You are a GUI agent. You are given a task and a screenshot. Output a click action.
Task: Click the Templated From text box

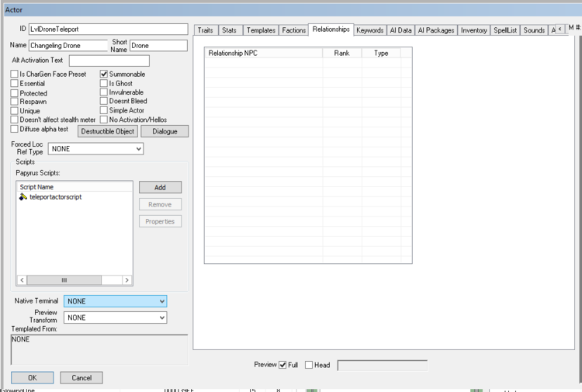point(99,349)
